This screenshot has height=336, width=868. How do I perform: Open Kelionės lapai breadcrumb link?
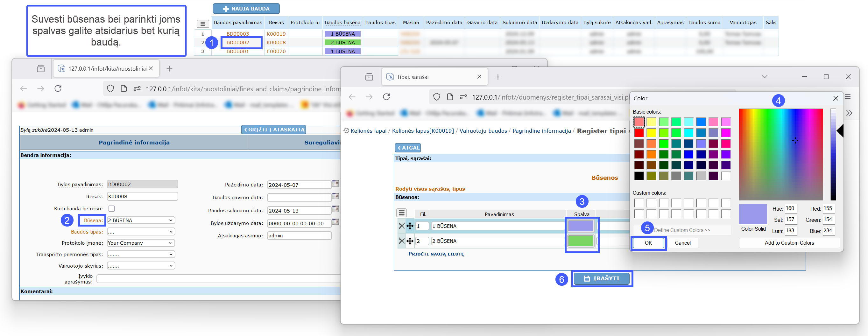pyautogui.click(x=368, y=131)
